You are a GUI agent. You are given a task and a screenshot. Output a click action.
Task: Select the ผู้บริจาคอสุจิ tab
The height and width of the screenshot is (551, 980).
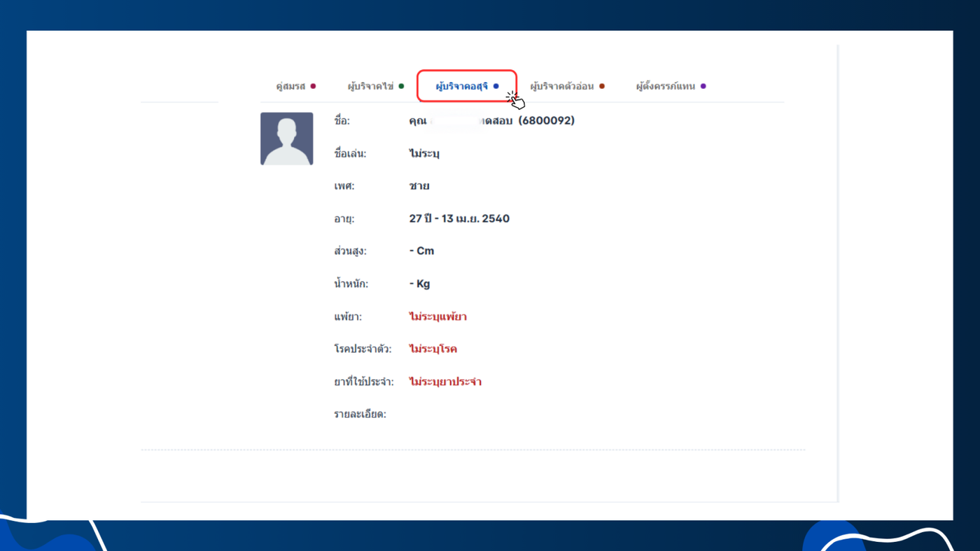(x=467, y=86)
